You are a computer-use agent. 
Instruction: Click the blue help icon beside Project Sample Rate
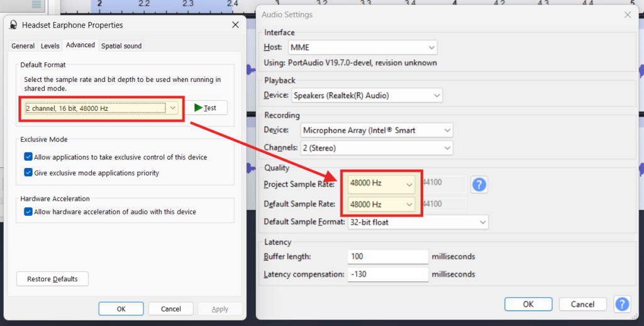click(479, 184)
